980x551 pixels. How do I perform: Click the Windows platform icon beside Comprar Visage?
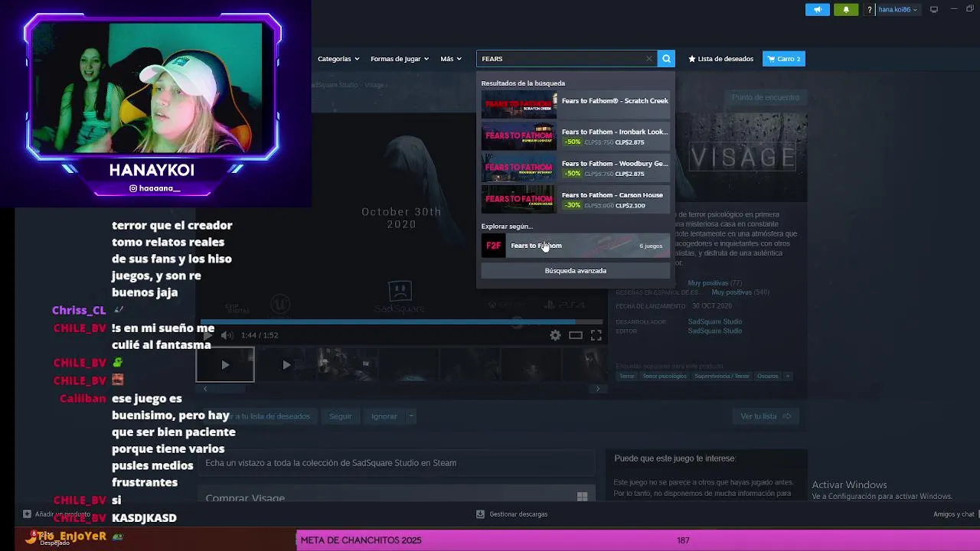coord(582,497)
